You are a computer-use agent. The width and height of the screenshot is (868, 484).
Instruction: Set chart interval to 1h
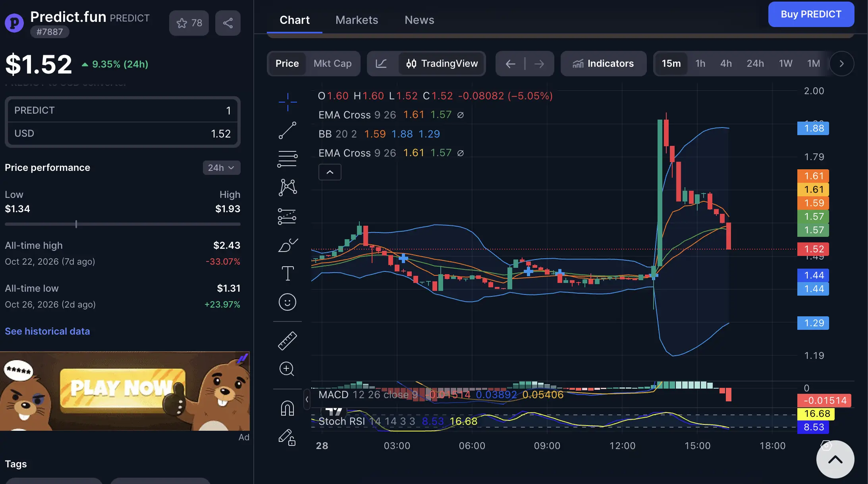point(700,64)
